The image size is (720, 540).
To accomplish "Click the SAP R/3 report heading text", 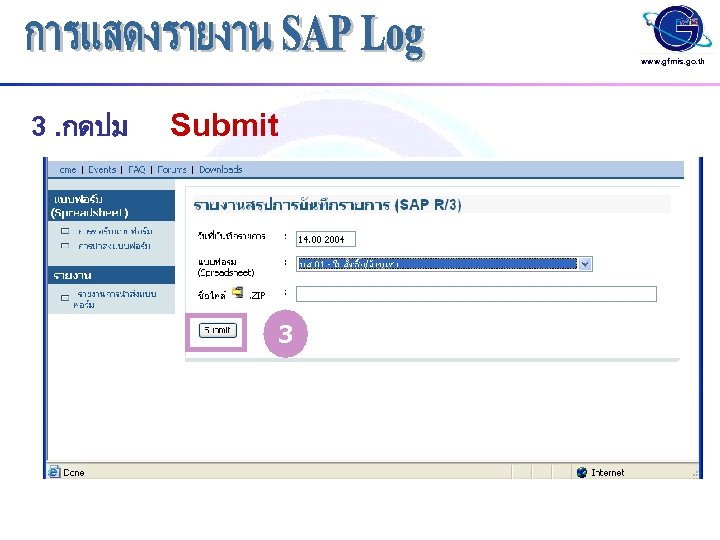I will pos(327,204).
